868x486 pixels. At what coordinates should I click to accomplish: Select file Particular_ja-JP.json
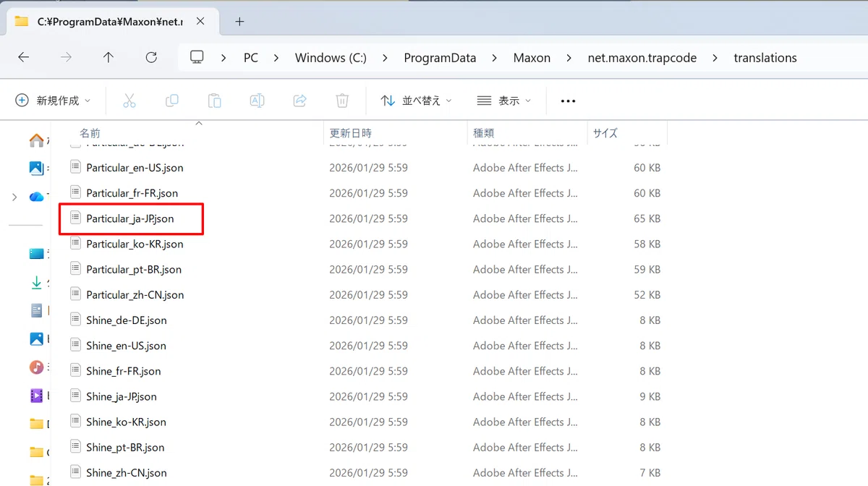click(x=129, y=218)
